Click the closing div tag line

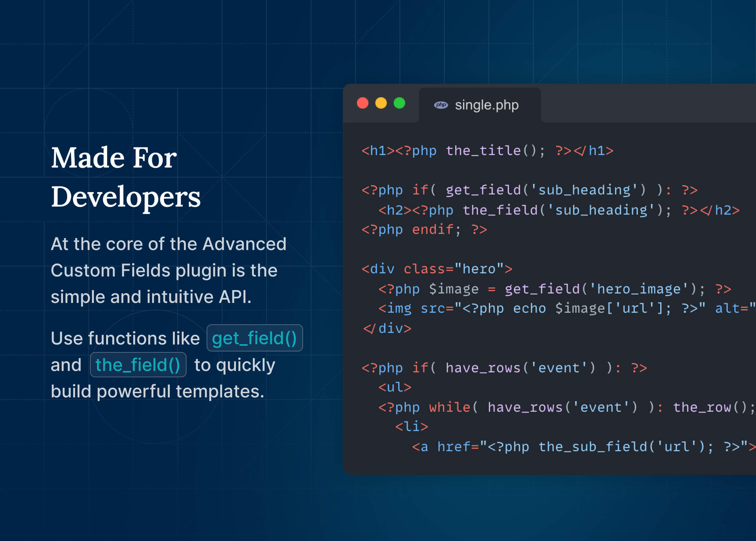click(387, 329)
